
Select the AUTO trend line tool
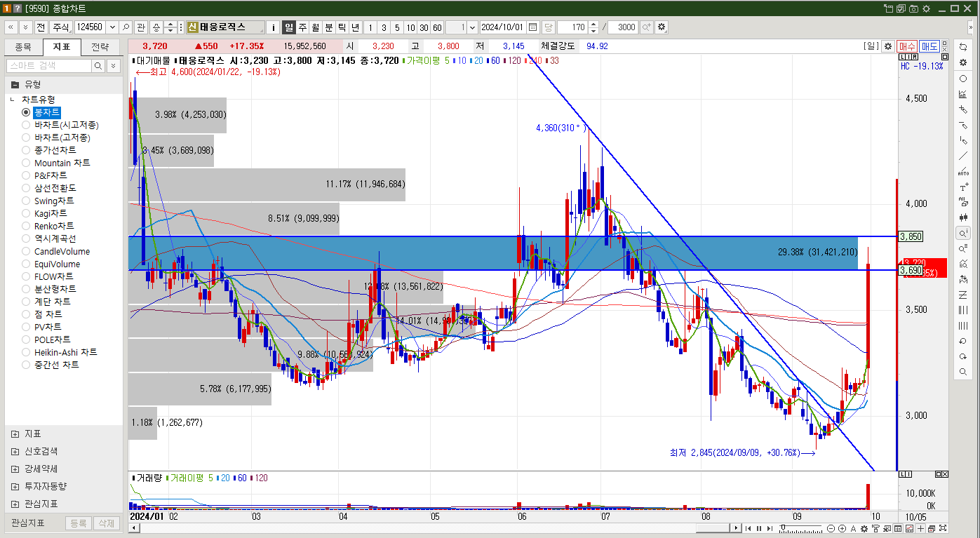coord(963,172)
